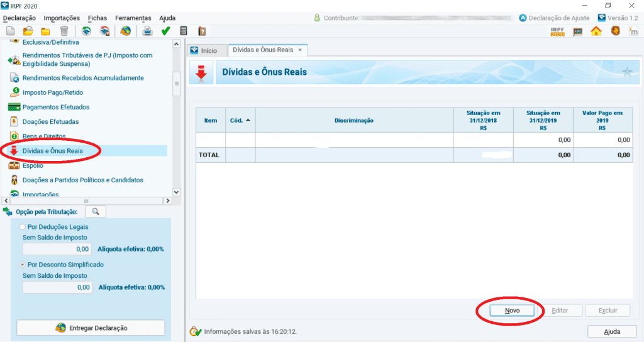Click the Contribuinte person icon
The height and width of the screenshot is (342, 644).
[317, 18]
